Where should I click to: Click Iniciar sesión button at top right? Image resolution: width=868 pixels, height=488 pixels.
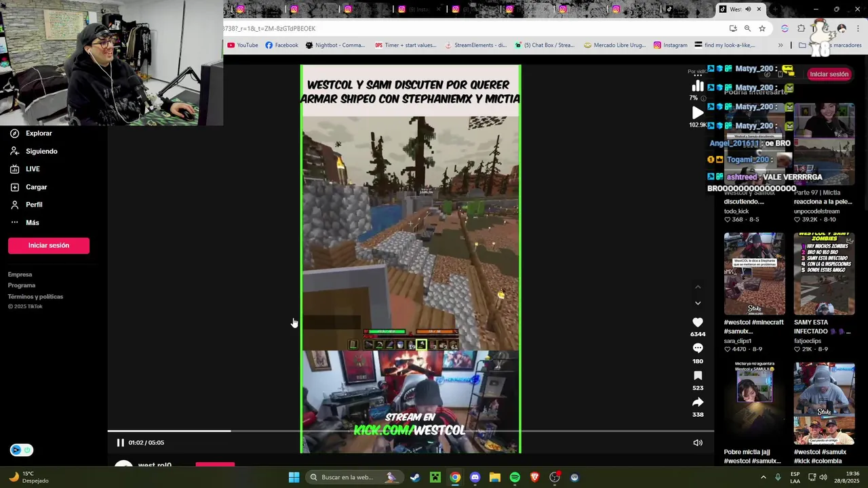[829, 74]
